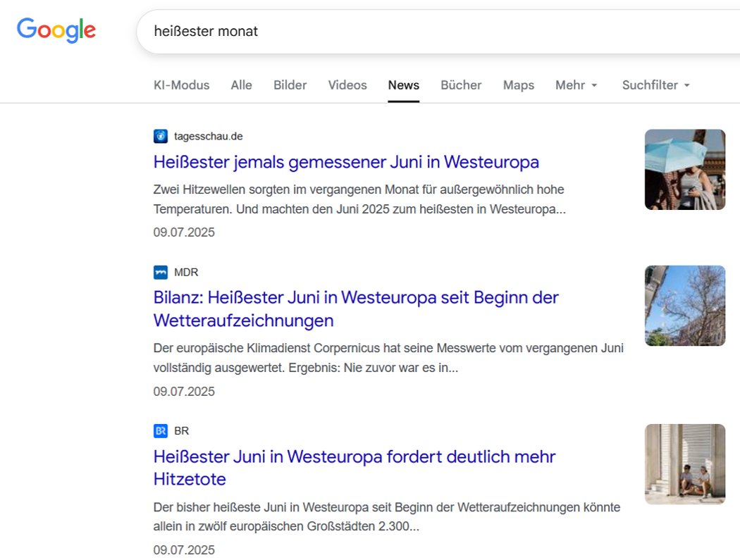Screen dimensions: 740x560
Task: Click the umbrella photo thumbnail
Action: click(684, 169)
